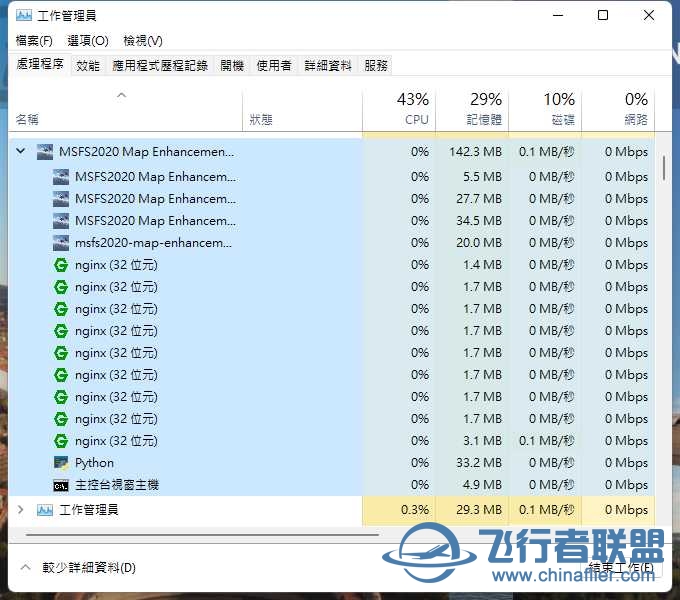Click the 142.3 MB memory value
The image size is (680, 600).
pyautogui.click(x=475, y=152)
